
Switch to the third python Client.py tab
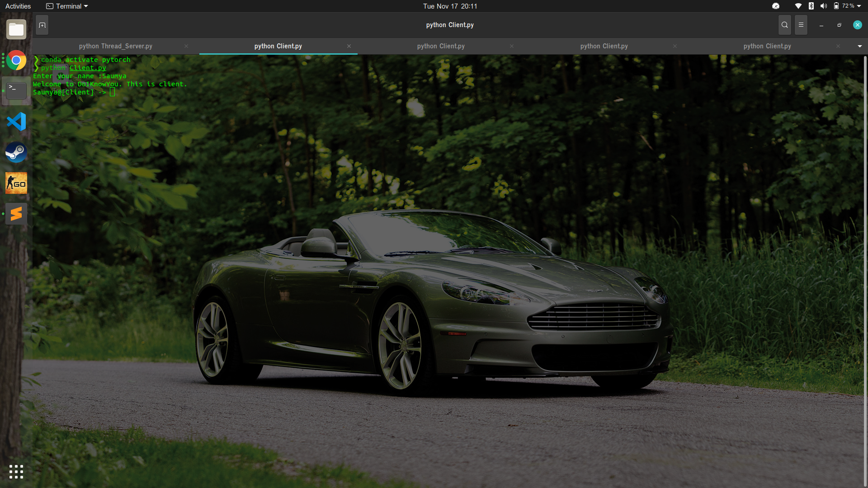(604, 46)
